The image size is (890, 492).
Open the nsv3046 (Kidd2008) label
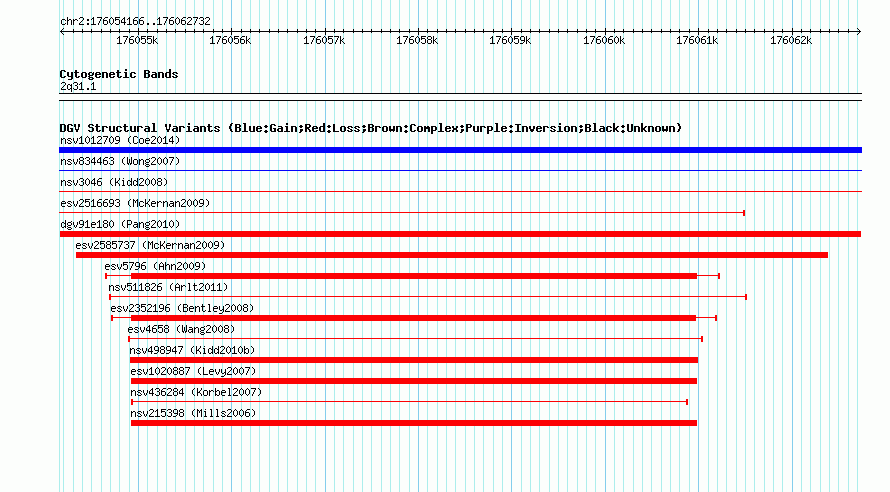pyautogui.click(x=114, y=182)
